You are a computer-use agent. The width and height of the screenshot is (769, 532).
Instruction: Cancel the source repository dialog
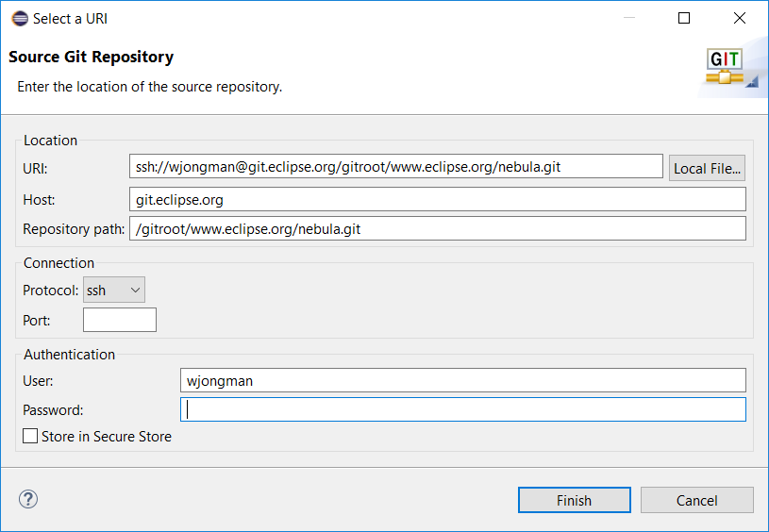(696, 500)
